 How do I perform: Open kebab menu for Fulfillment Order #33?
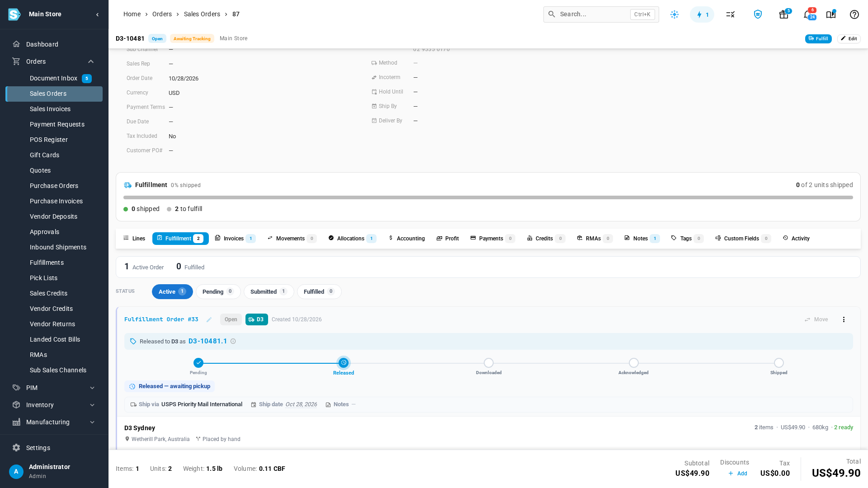tap(844, 319)
